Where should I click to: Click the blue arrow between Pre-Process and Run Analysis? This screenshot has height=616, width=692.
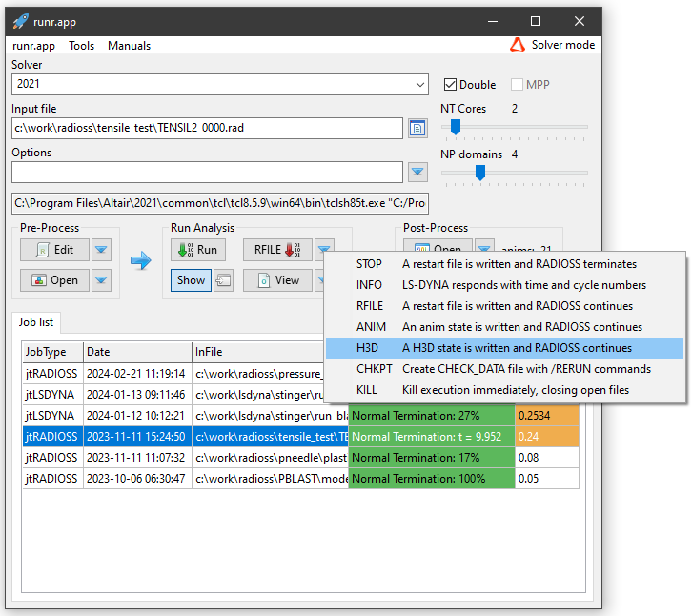[141, 260]
